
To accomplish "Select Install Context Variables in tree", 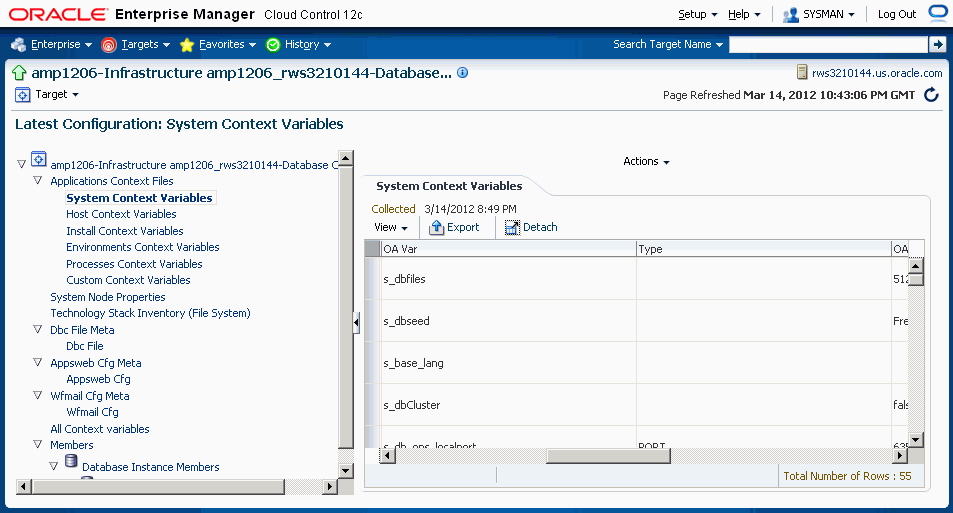I will 125,231.
